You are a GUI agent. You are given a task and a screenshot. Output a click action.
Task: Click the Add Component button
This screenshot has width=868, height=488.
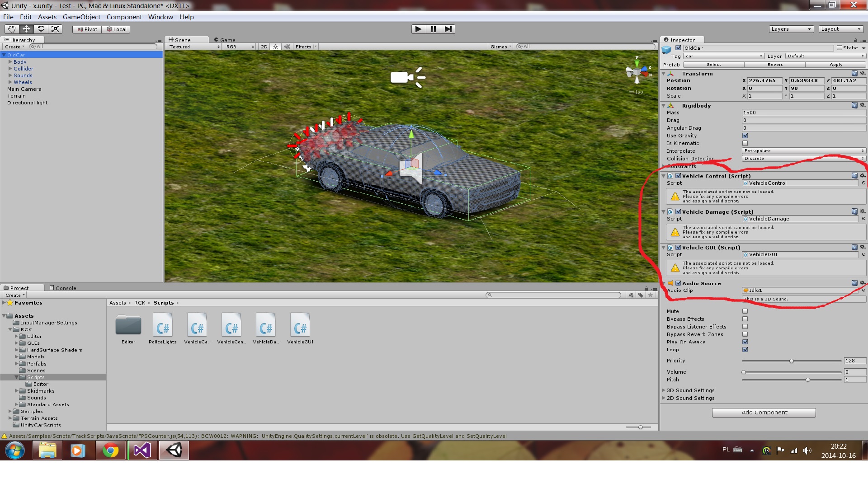pyautogui.click(x=764, y=413)
